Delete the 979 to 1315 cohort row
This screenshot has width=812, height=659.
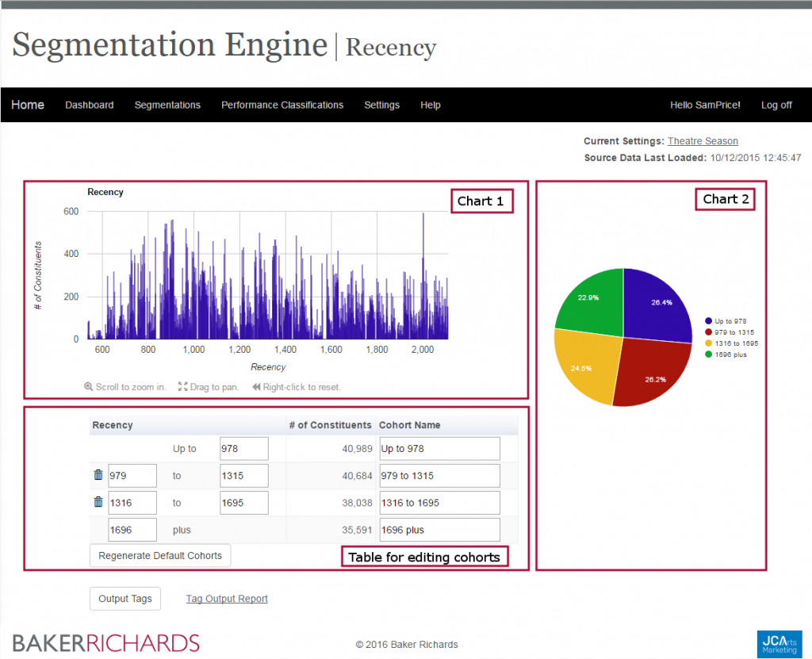coord(98,475)
